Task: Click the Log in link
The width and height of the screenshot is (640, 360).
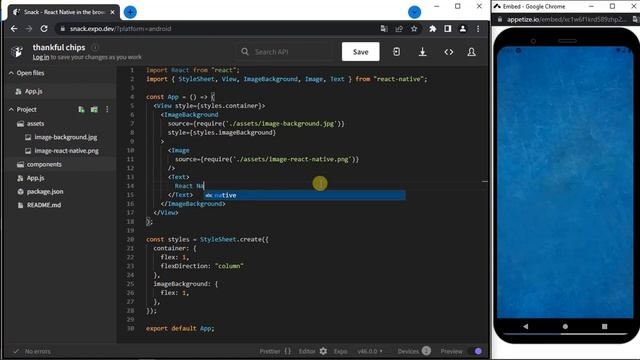Action: [x=41, y=57]
